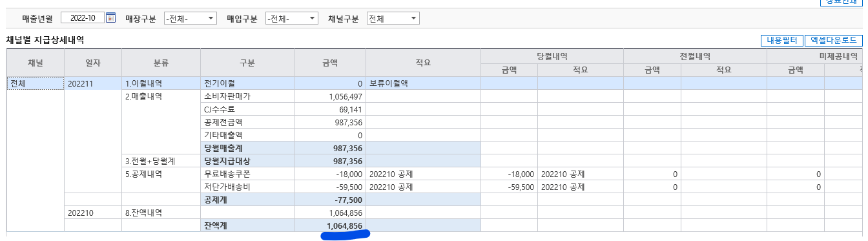Click the 당월내역 group header
Image resolution: width=868 pixels, height=241 pixels.
coord(552,56)
